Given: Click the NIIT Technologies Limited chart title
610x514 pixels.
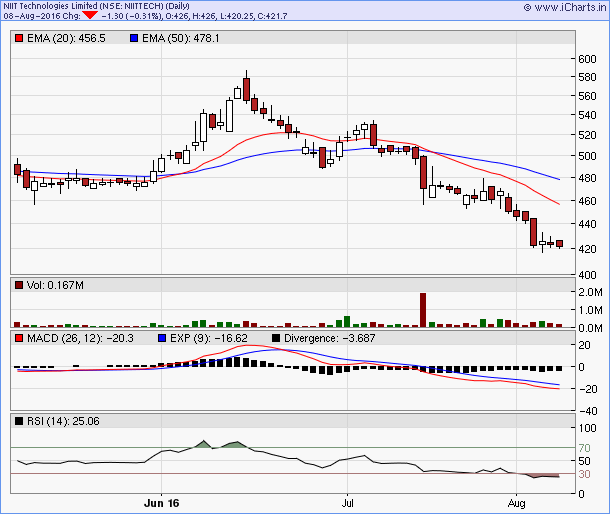Looking at the screenshot, I should tap(96, 6).
